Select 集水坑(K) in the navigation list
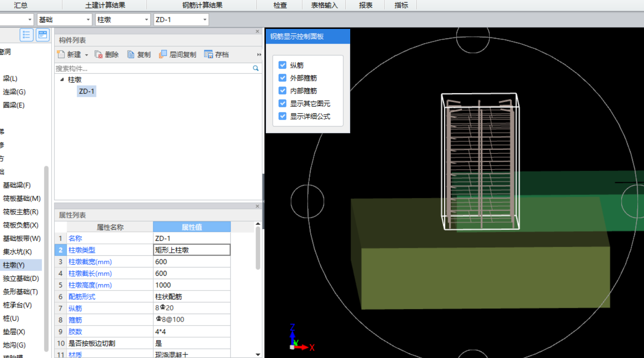The image size is (644, 358). (17, 252)
